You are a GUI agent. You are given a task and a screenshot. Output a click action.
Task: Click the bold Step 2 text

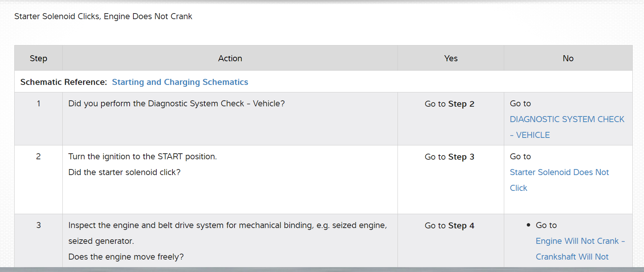[x=461, y=104]
